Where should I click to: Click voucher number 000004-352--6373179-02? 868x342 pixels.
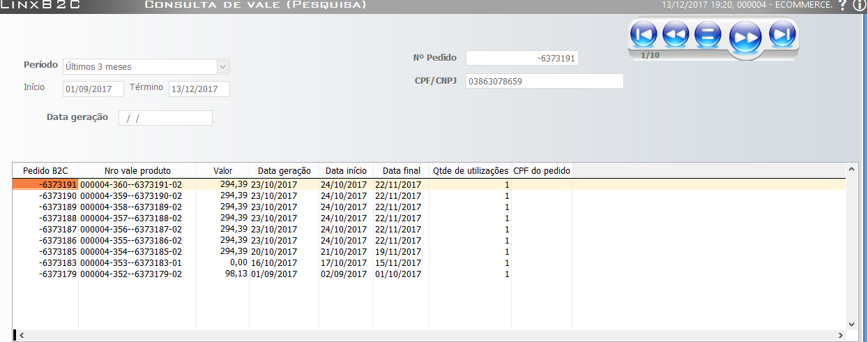(131, 274)
